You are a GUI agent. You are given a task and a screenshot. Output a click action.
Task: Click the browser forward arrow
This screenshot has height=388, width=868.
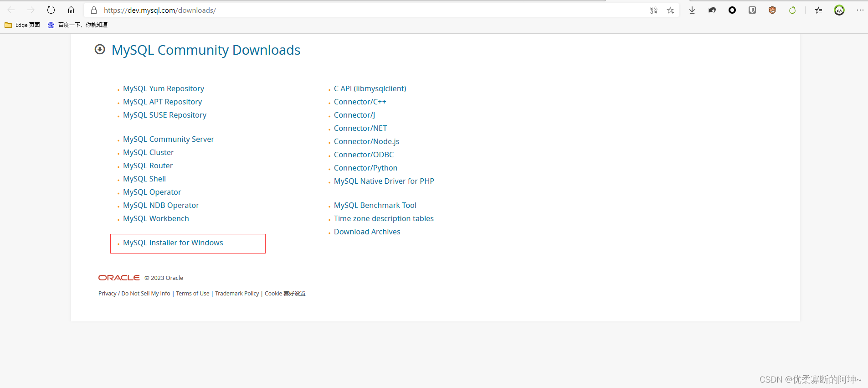pos(31,10)
